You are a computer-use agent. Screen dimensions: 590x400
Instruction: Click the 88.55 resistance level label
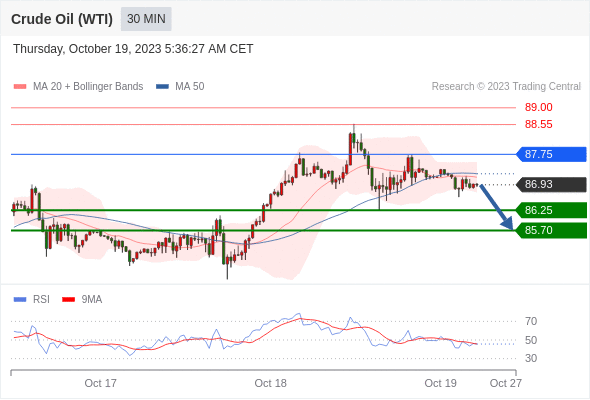pos(538,124)
